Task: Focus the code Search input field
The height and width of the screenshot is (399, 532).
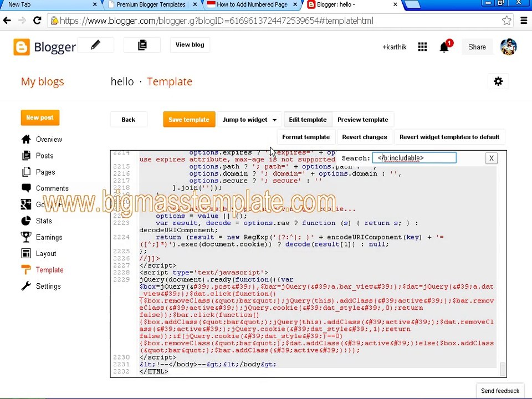Action: click(415, 158)
